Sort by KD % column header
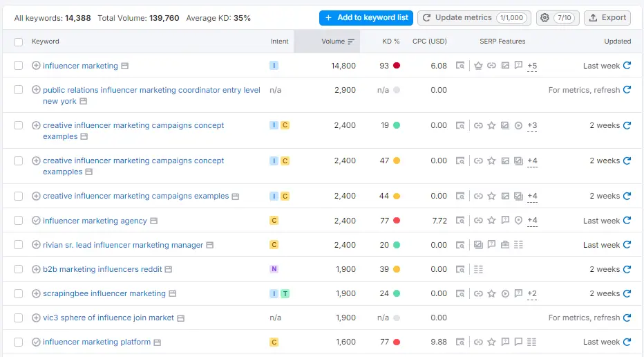 coord(391,42)
